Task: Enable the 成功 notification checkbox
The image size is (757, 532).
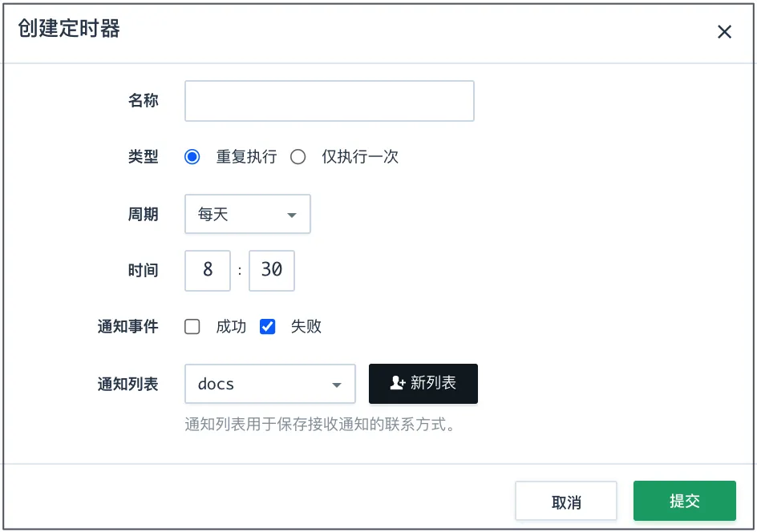Action: pyautogui.click(x=192, y=326)
